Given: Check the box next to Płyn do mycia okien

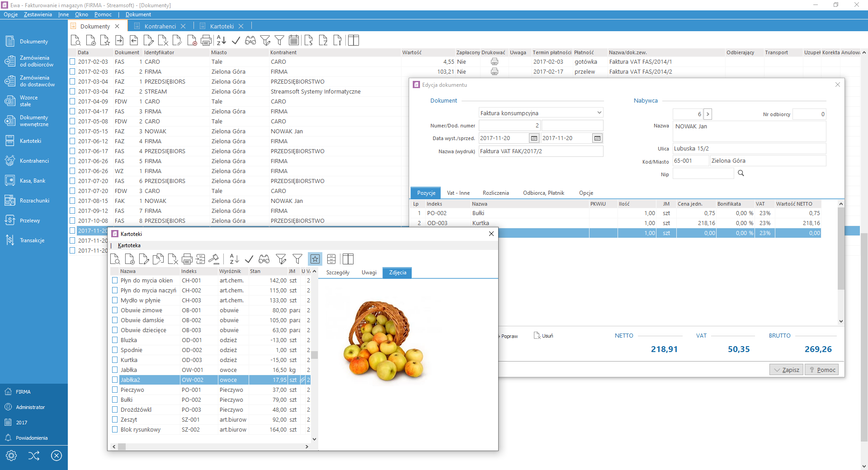Looking at the screenshot, I should pyautogui.click(x=115, y=281).
